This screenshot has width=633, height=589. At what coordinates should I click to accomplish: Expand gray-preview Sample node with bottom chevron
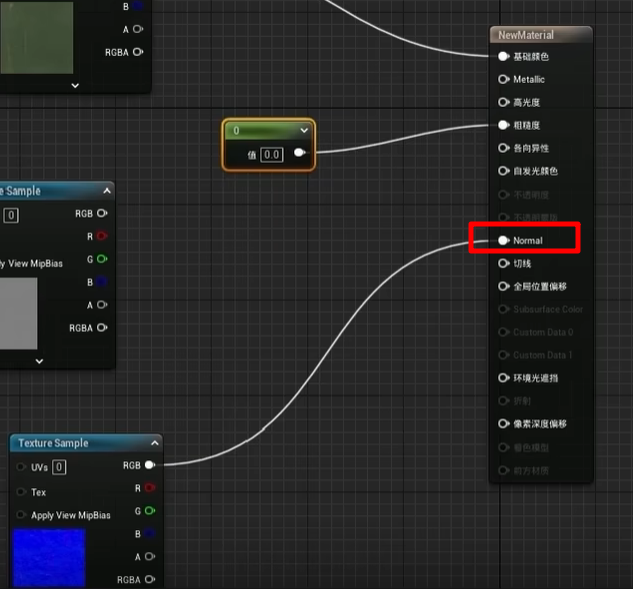tap(39, 361)
